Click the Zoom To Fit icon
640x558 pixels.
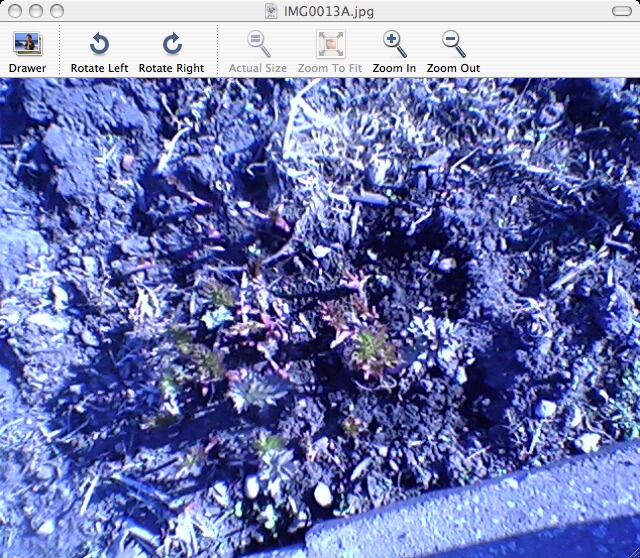coord(329,44)
